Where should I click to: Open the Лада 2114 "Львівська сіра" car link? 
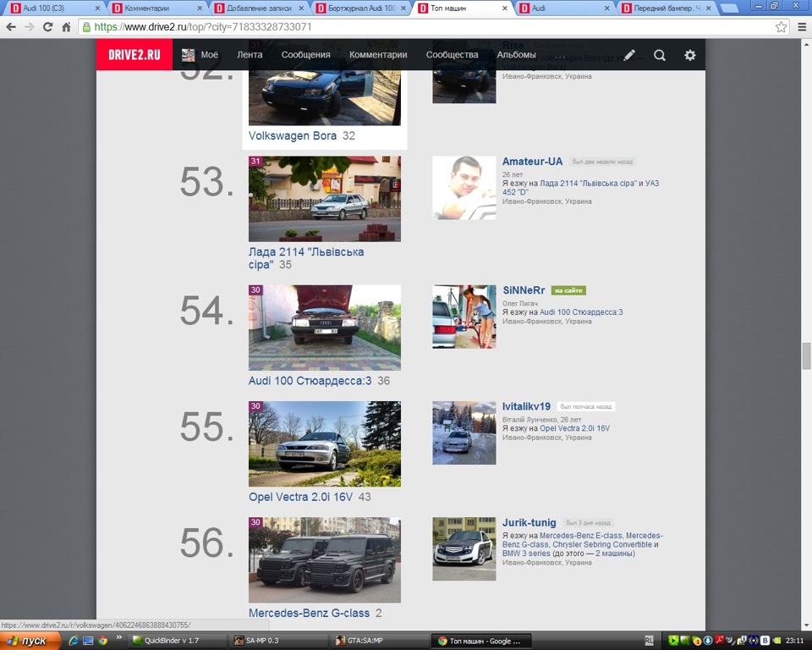coord(306,258)
